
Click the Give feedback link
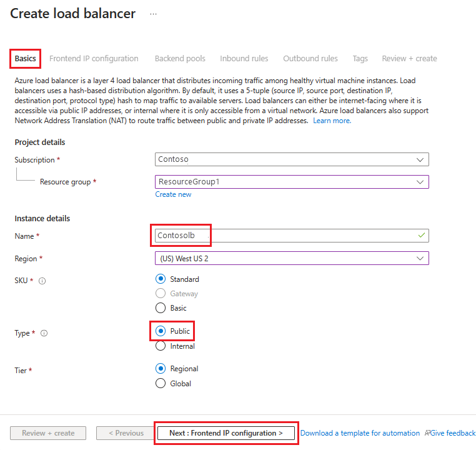pyautogui.click(x=453, y=433)
